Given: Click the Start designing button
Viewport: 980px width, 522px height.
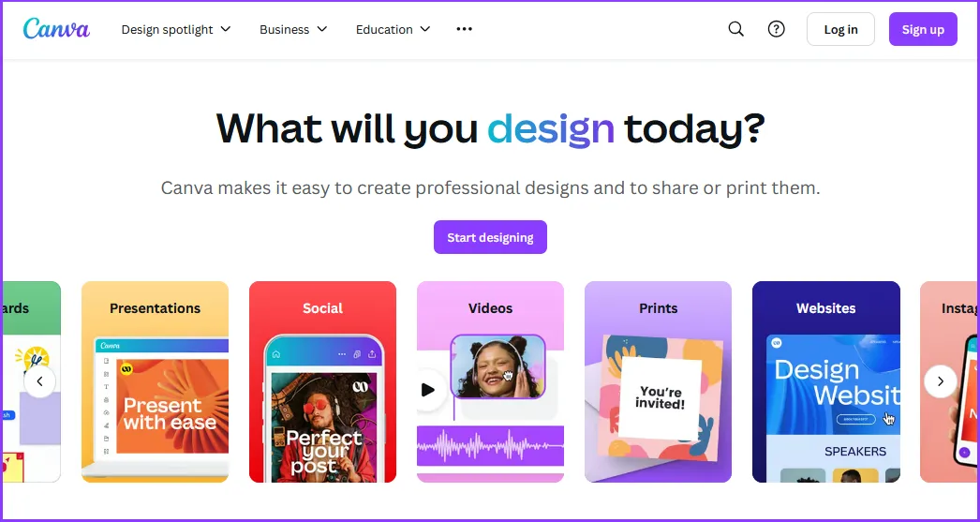Looking at the screenshot, I should [x=491, y=237].
